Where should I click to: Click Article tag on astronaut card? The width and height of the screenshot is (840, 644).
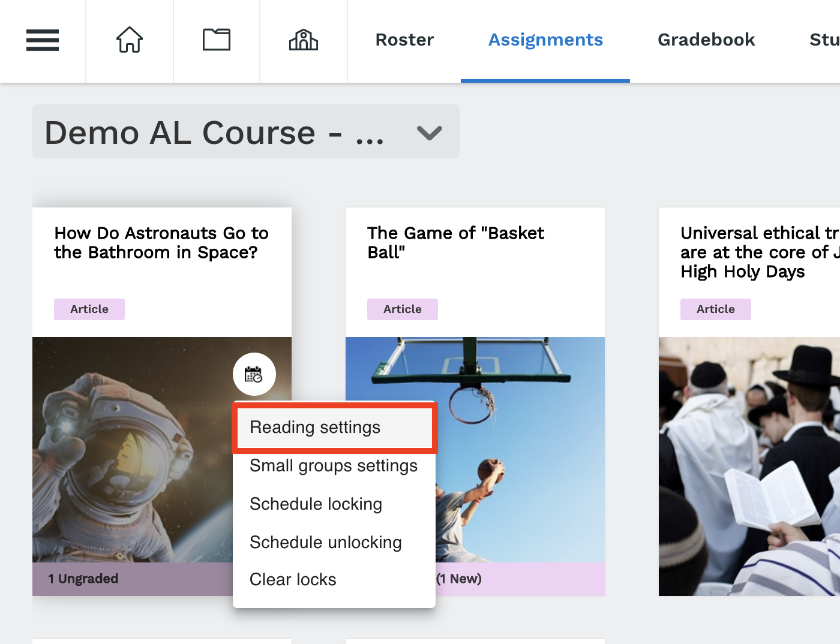click(89, 309)
